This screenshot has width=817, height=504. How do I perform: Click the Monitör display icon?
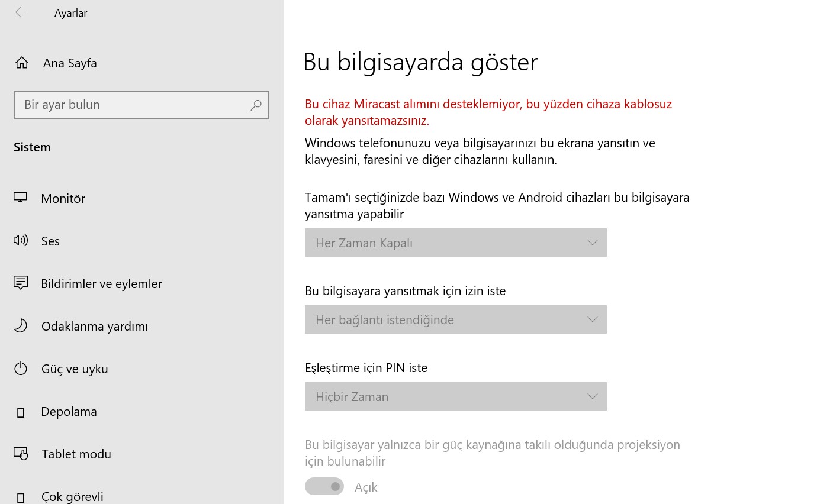pyautogui.click(x=21, y=198)
